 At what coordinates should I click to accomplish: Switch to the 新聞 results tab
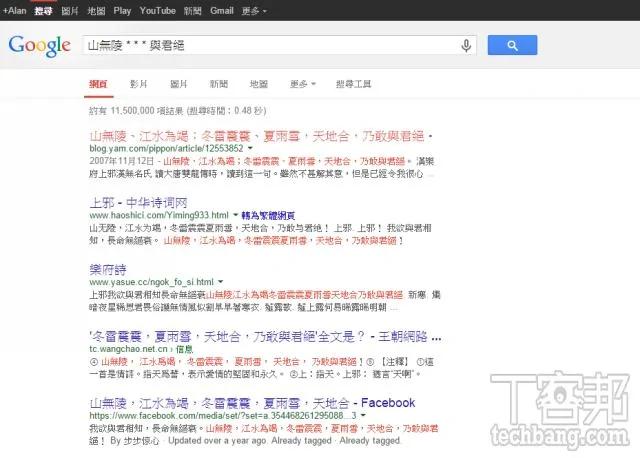click(x=219, y=84)
